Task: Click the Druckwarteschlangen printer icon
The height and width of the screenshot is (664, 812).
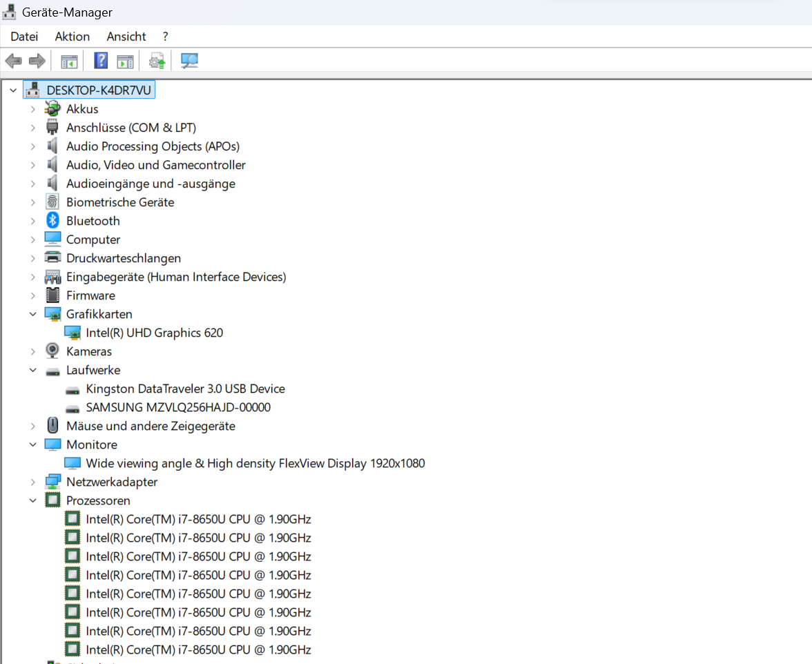Action: [52, 257]
